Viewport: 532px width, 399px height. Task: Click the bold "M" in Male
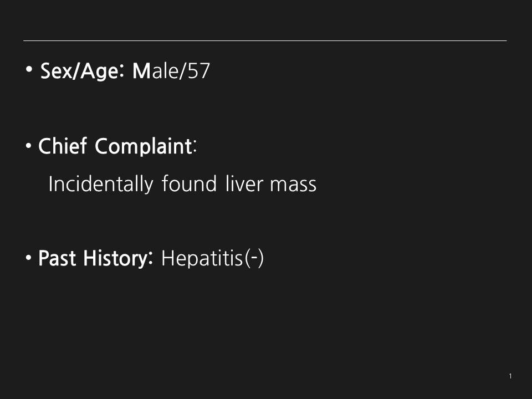click(x=141, y=71)
